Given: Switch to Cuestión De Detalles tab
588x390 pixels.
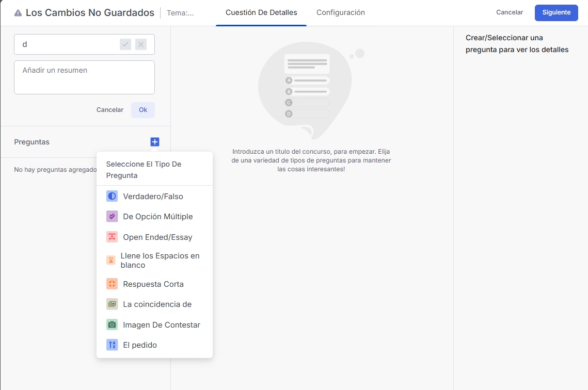Looking at the screenshot, I should coord(261,13).
